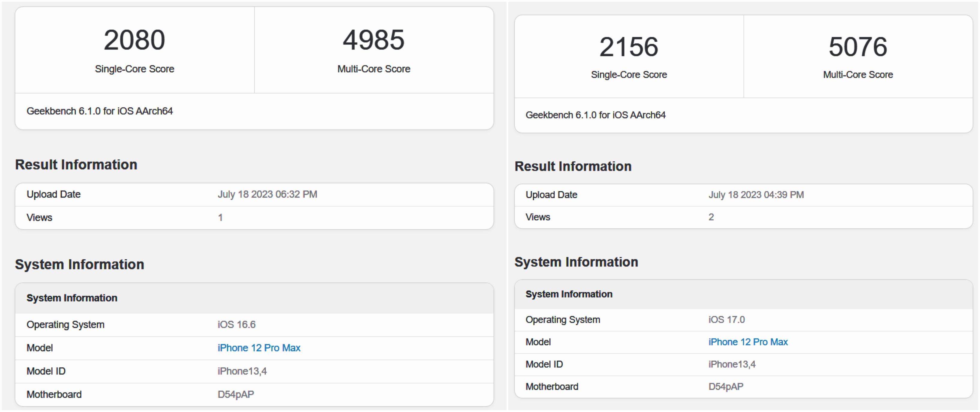Click left System Information table header
Viewport: 980px width, 412px height.
pos(72,298)
